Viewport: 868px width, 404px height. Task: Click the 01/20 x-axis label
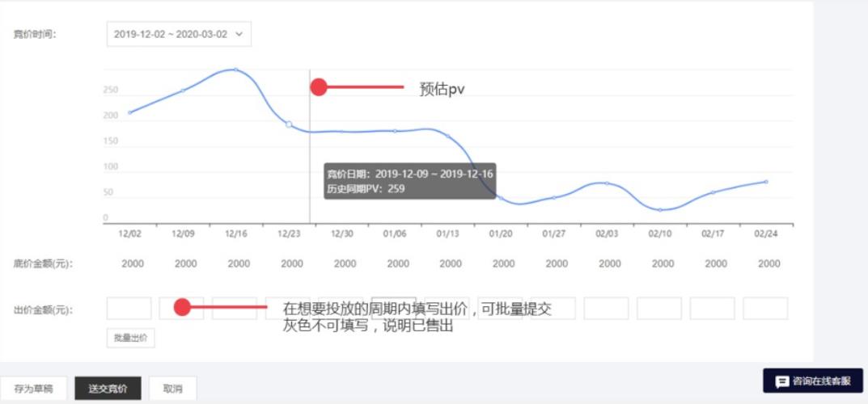tap(501, 234)
